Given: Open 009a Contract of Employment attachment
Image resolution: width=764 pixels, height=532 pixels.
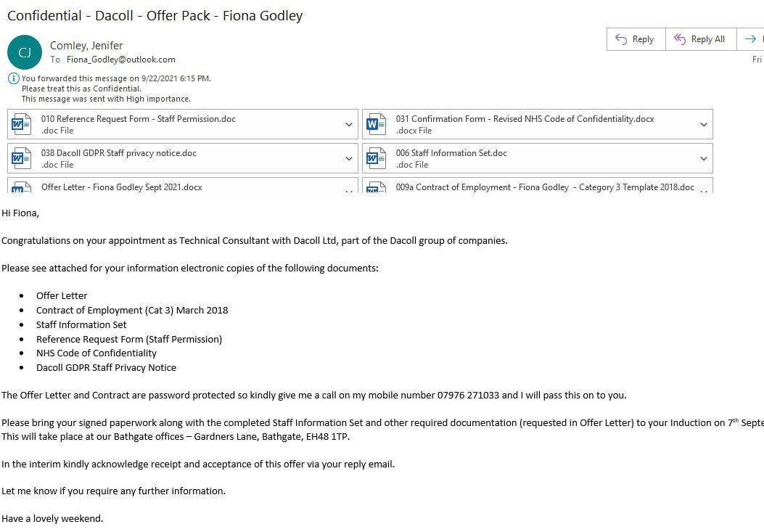Looking at the screenshot, I should pyautogui.click(x=544, y=187).
